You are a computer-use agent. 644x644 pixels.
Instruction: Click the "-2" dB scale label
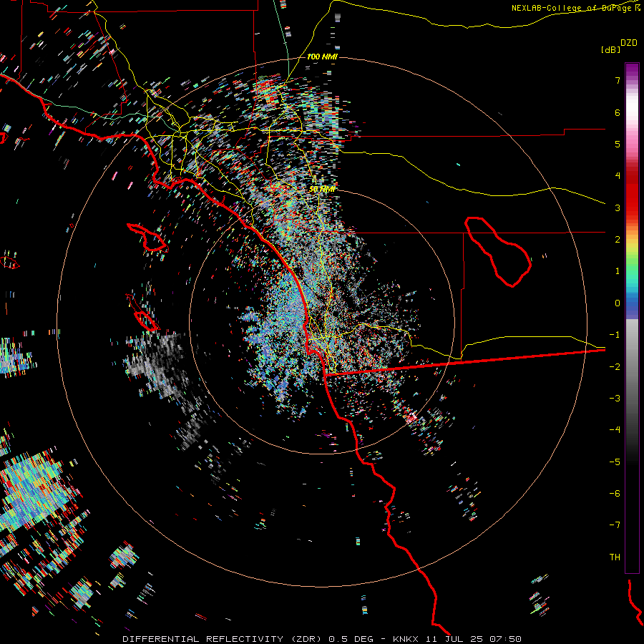click(615, 367)
